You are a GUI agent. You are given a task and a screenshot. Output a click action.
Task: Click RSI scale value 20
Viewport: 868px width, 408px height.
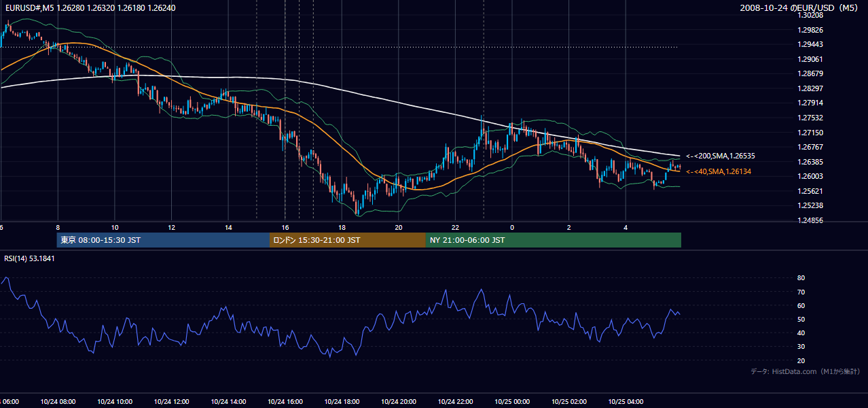801,360
